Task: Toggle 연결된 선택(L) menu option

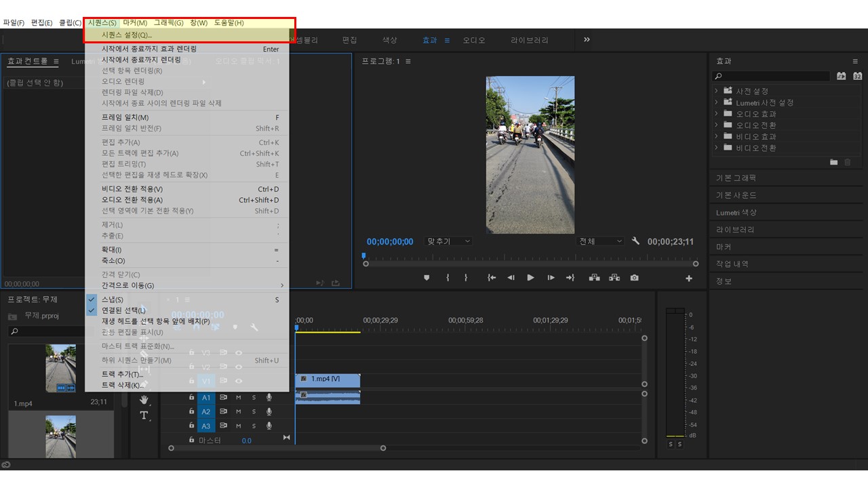Action: click(186, 310)
